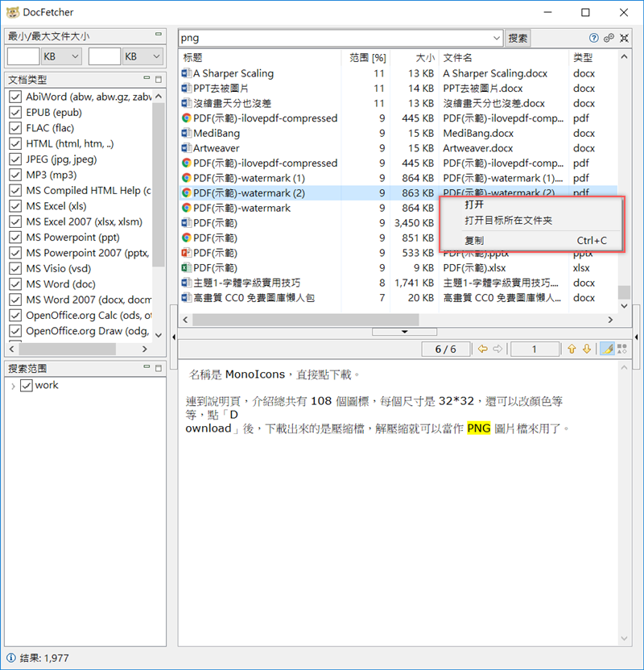Sort results by 标题 column
The height and width of the screenshot is (670, 644).
[x=261, y=58]
